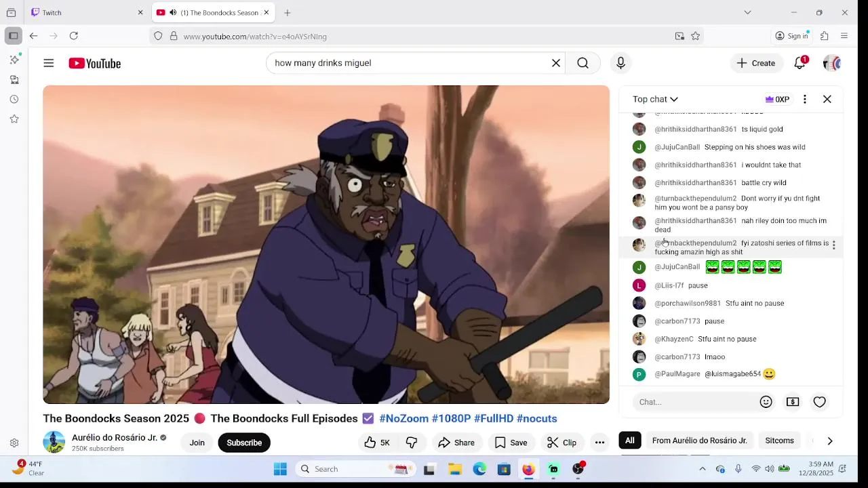Open File Explorer from taskbar
The width and height of the screenshot is (868, 488).
(x=455, y=469)
